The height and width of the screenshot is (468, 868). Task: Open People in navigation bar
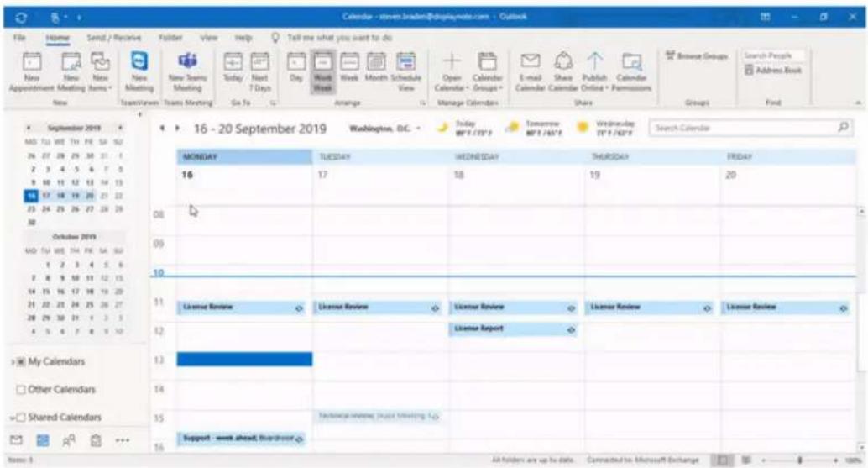(x=69, y=440)
